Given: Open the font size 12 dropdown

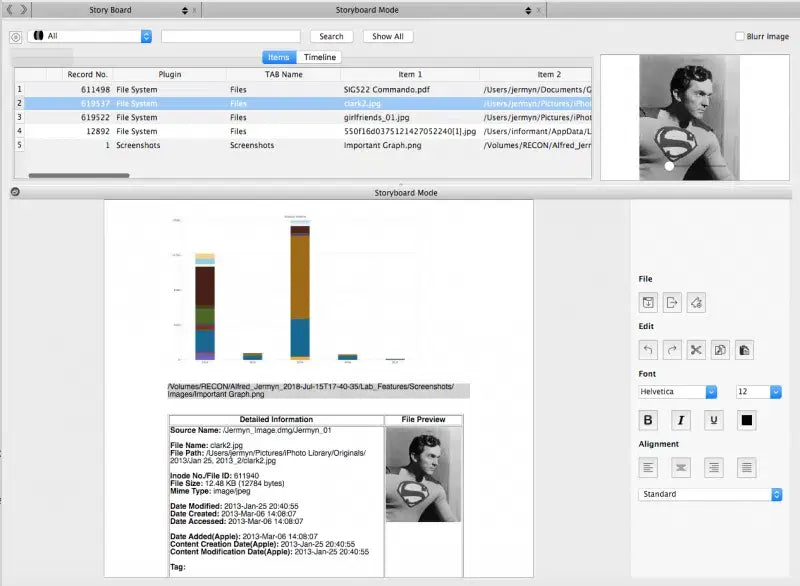Looking at the screenshot, I should (759, 392).
